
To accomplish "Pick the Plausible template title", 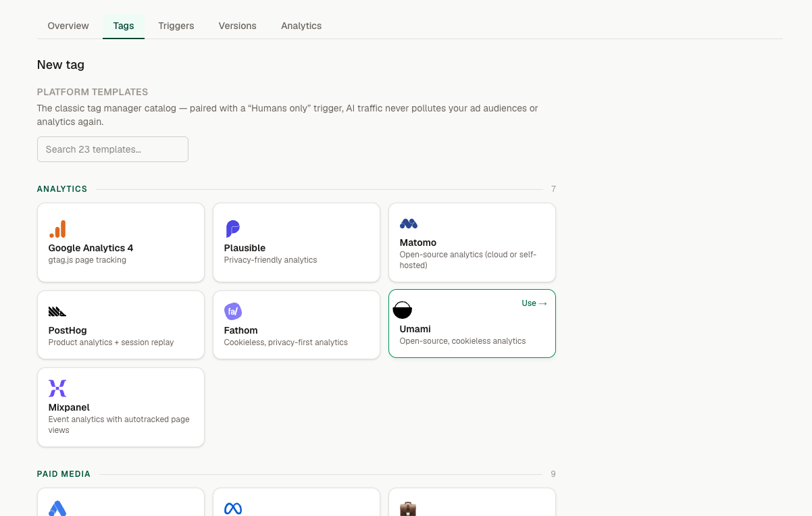I will (245, 248).
